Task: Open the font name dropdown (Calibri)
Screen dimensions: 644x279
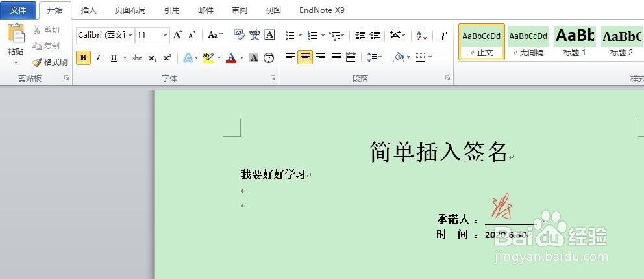Action: click(x=130, y=35)
